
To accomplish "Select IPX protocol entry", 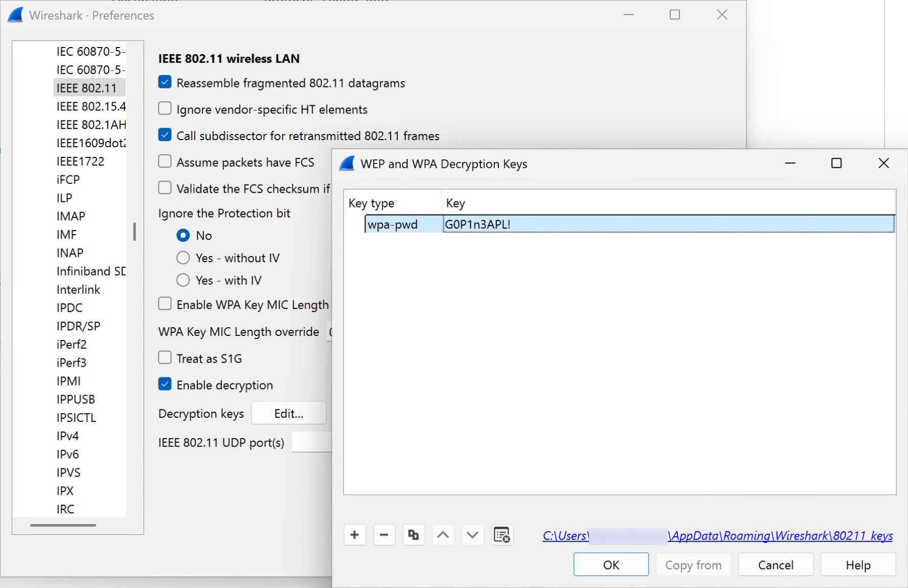I will (65, 491).
